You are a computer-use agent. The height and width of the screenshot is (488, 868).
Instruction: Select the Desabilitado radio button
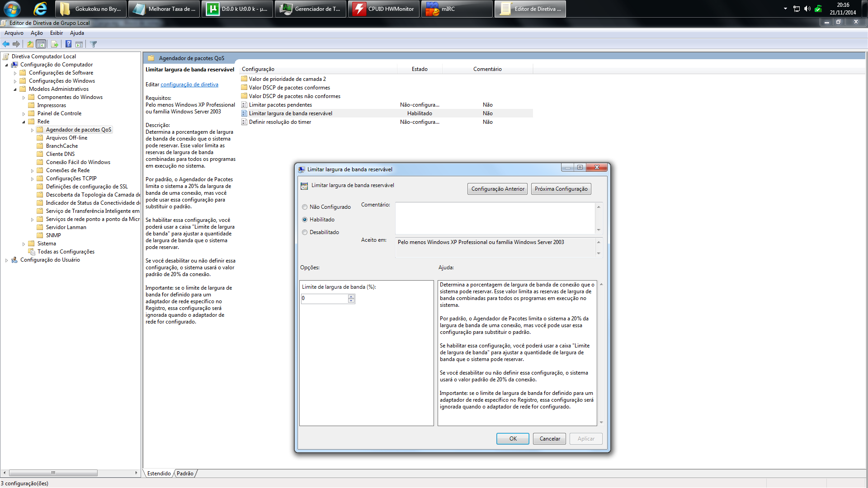point(305,232)
